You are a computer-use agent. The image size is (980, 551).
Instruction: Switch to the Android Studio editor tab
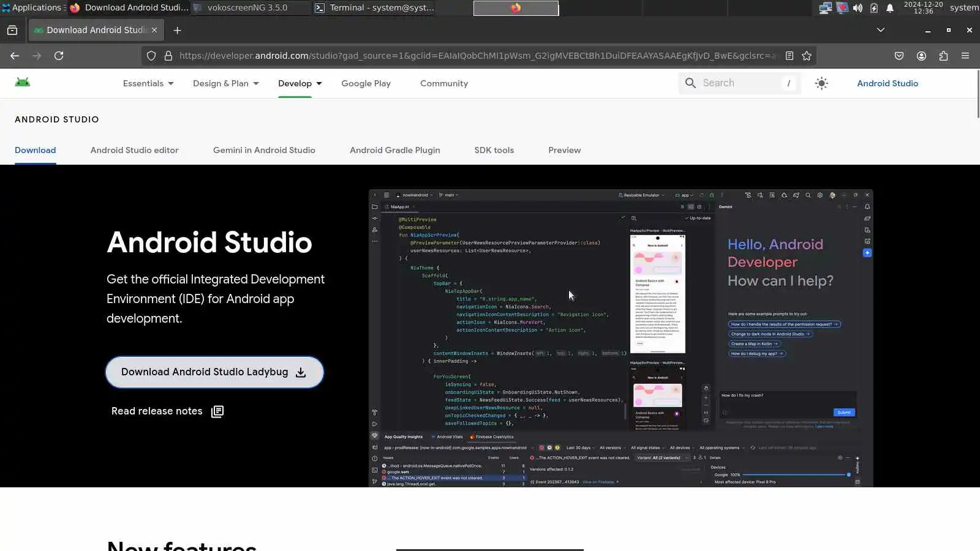click(x=135, y=150)
